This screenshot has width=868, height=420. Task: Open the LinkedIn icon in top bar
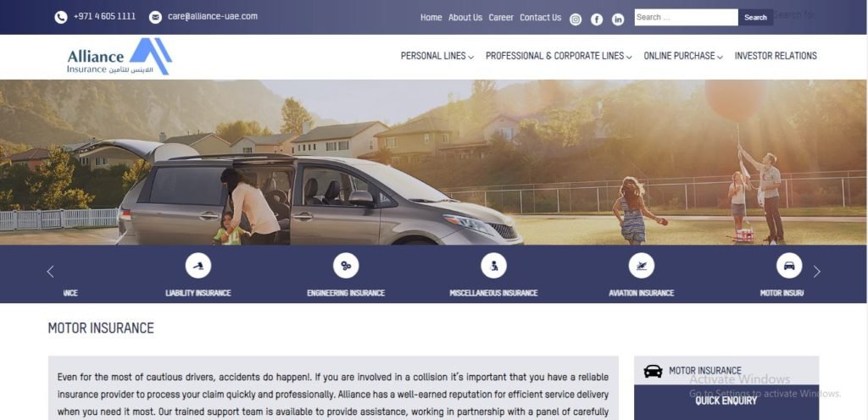(618, 19)
